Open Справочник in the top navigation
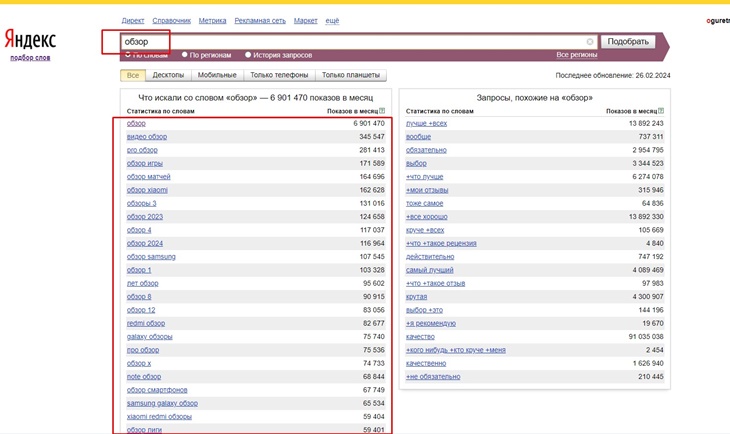The width and height of the screenshot is (730, 434). [171, 20]
